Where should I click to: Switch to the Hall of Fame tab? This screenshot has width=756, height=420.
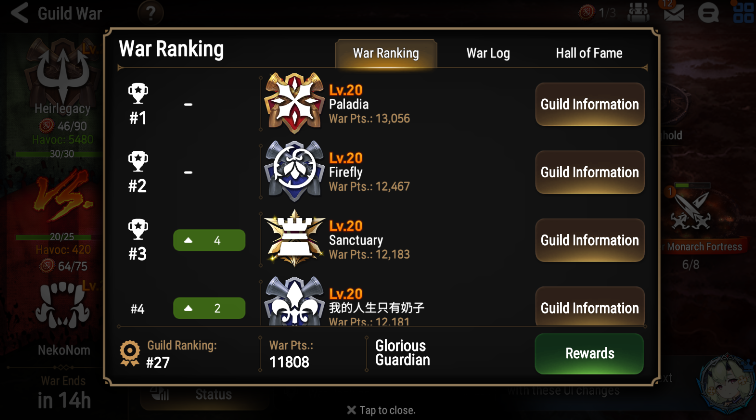point(589,53)
